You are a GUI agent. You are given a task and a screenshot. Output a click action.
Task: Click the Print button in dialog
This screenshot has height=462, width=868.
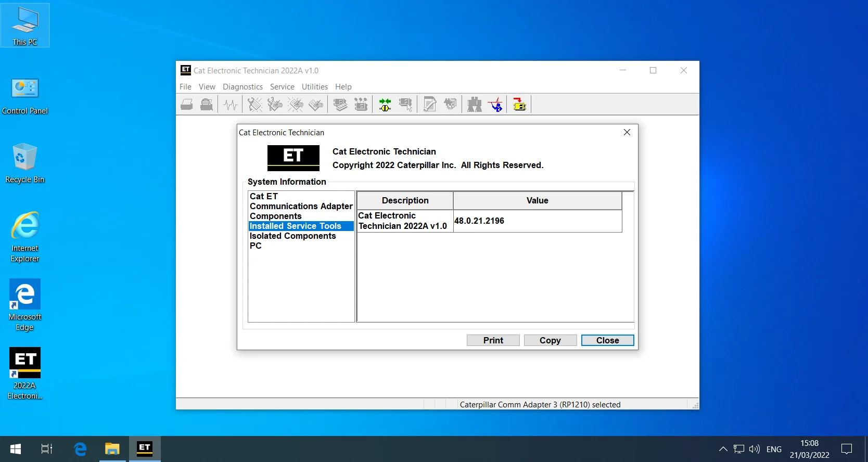pyautogui.click(x=493, y=340)
